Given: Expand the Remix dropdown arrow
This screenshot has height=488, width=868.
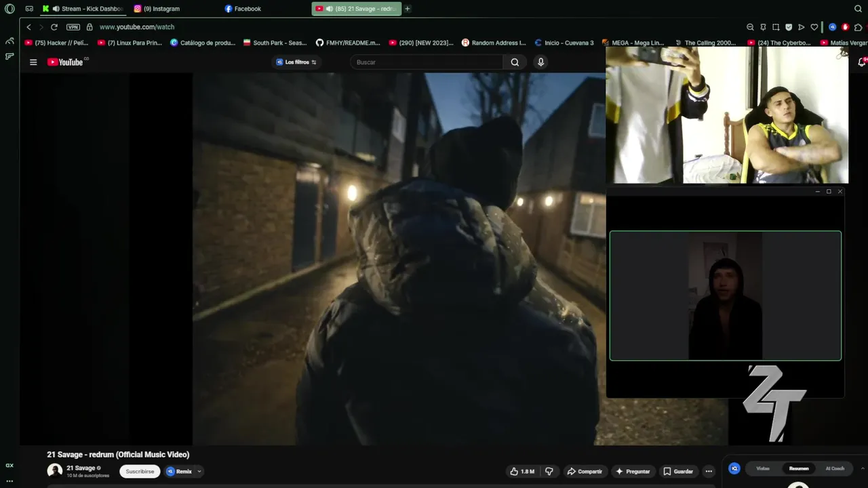Looking at the screenshot, I should (x=199, y=472).
